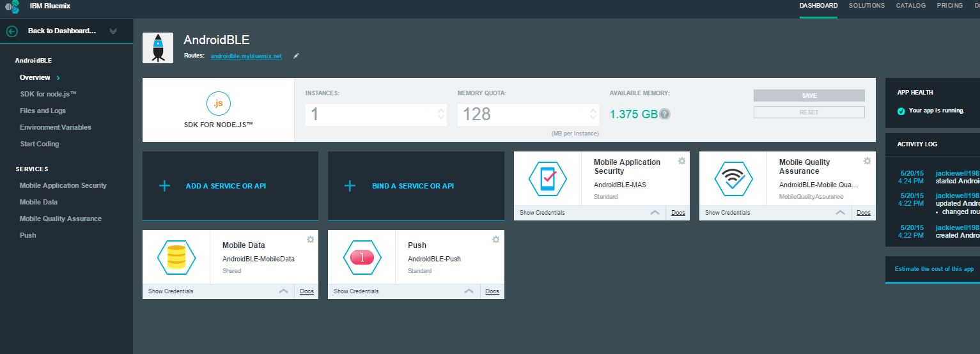Show Credentials for Mobile Application Security

(x=542, y=213)
